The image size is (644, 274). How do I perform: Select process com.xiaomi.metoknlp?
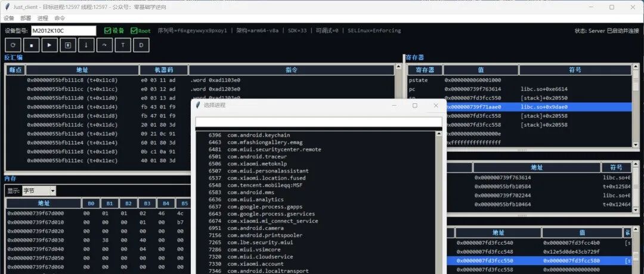pos(315,164)
